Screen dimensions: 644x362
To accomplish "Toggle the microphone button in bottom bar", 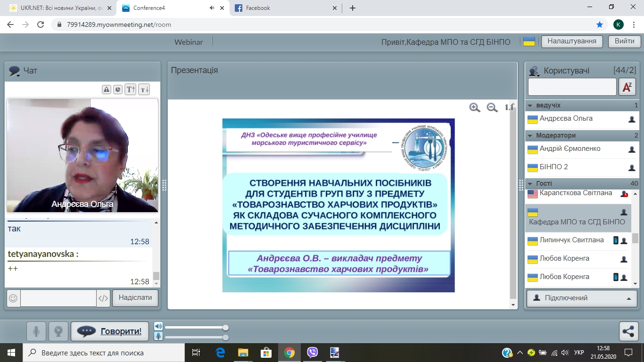I will click(36, 331).
